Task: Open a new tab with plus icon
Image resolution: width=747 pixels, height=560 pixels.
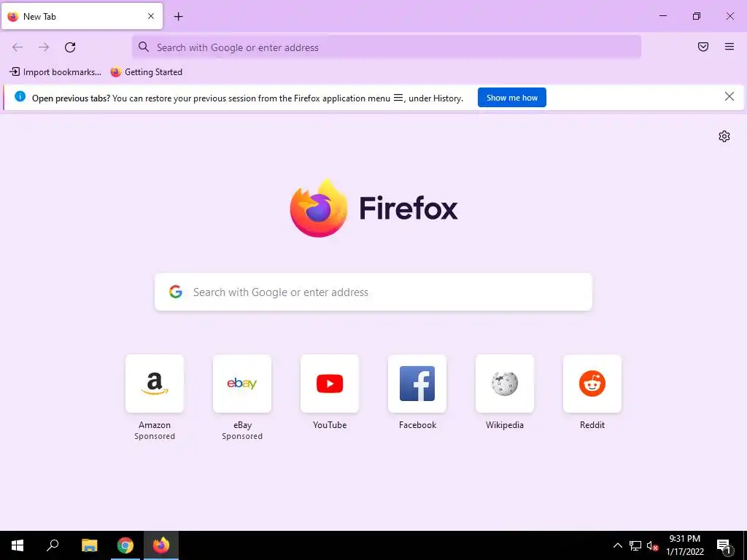Action: 178,17
